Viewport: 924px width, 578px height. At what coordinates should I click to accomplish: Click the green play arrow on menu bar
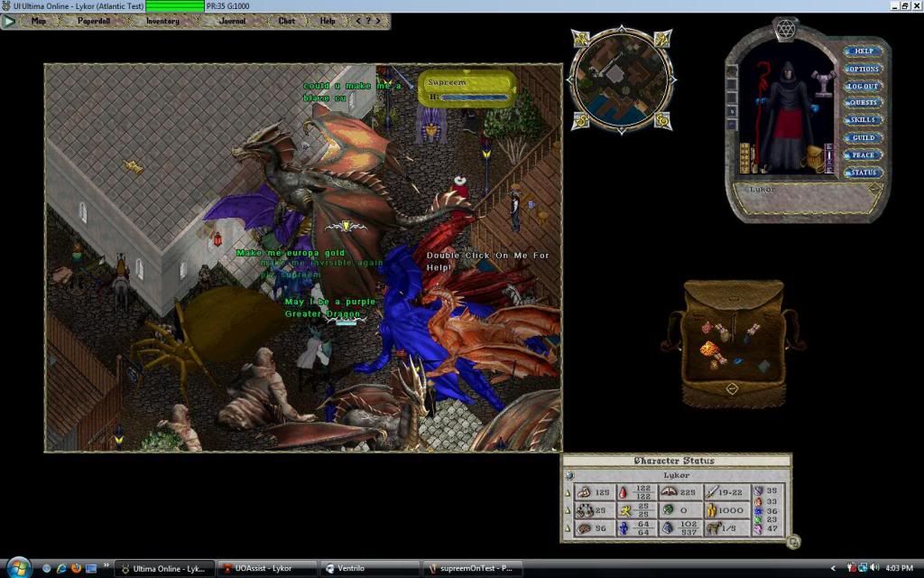click(9, 22)
